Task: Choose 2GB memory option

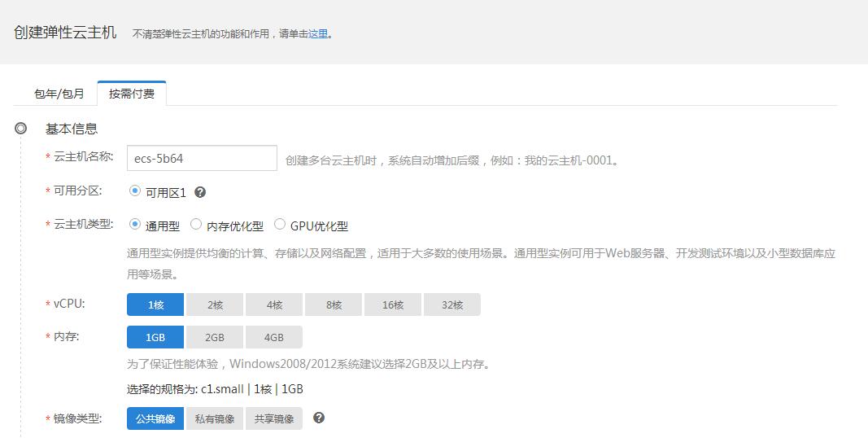Action: pos(215,337)
